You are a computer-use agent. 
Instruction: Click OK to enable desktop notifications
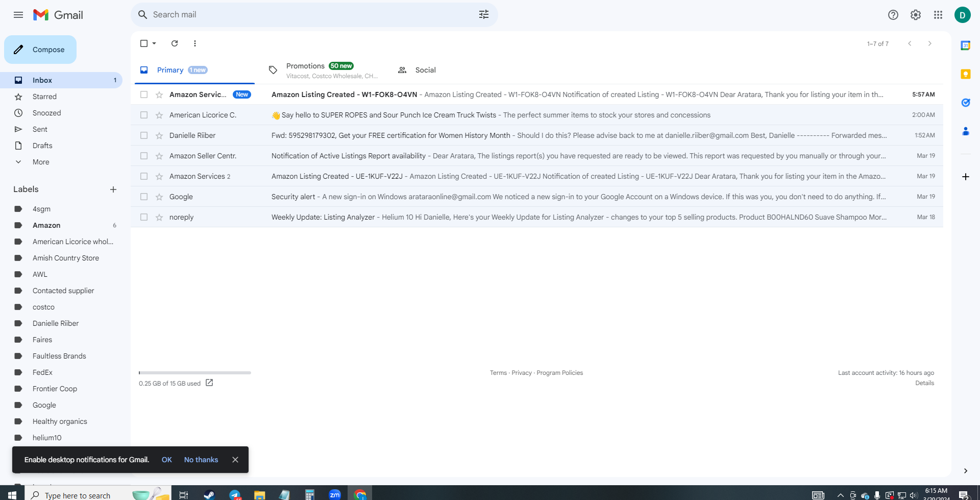click(x=167, y=460)
